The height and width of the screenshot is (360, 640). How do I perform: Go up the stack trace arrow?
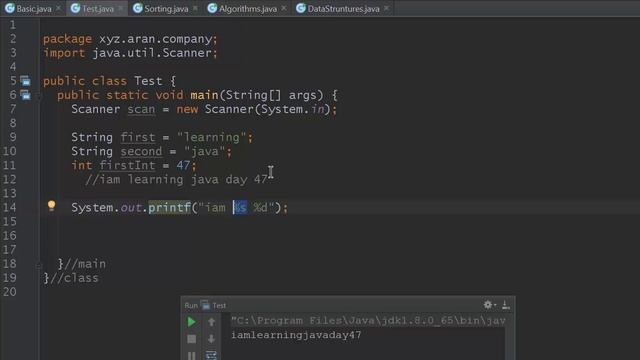[211, 322]
